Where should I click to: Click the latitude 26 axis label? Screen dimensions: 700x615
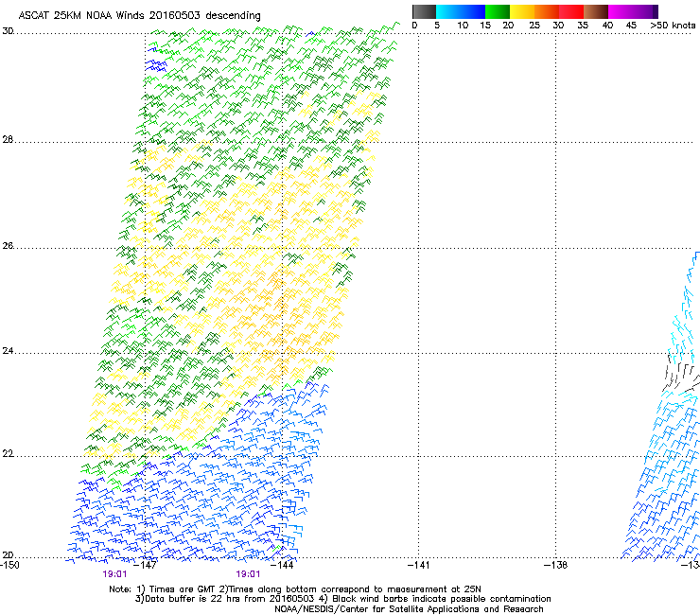(x=8, y=246)
